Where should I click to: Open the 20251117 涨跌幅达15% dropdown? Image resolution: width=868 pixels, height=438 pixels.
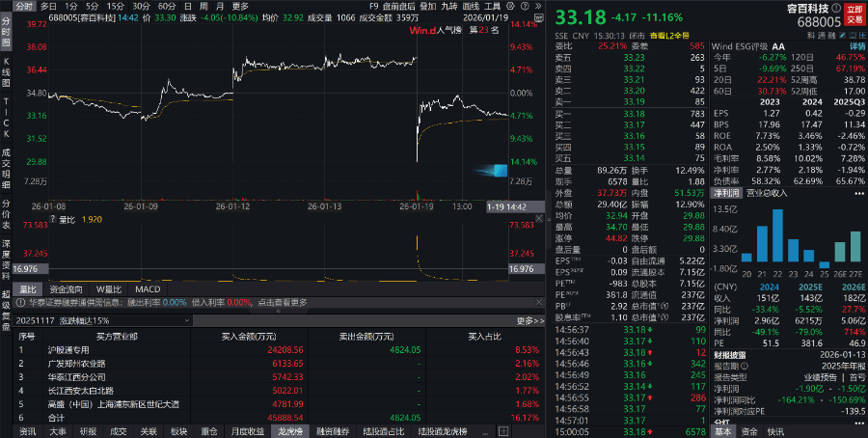pos(103,320)
